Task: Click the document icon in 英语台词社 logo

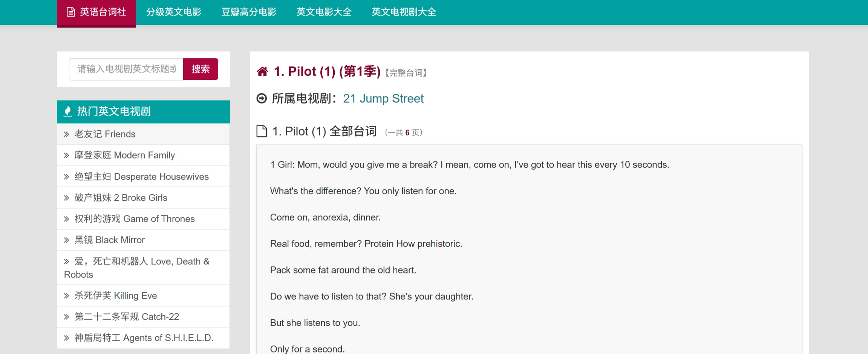Action: click(x=70, y=12)
